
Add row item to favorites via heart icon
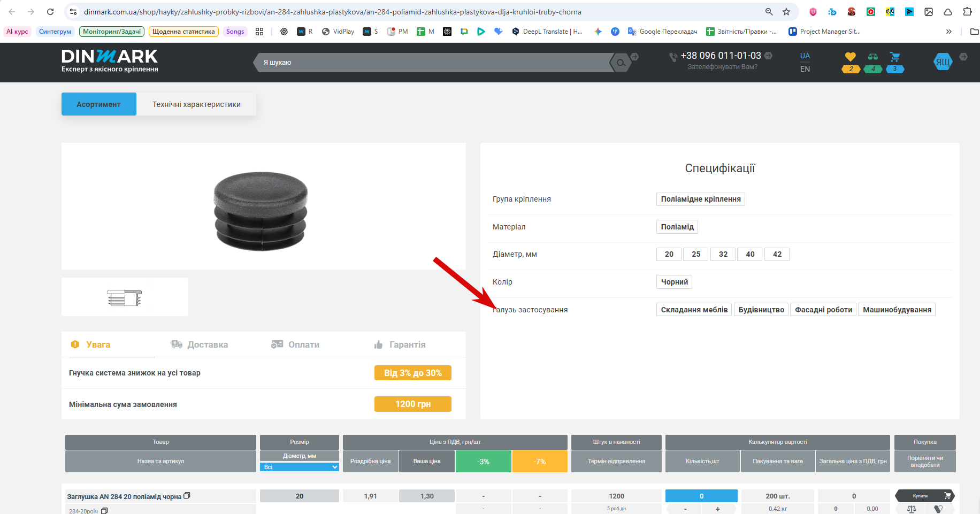coord(938,509)
